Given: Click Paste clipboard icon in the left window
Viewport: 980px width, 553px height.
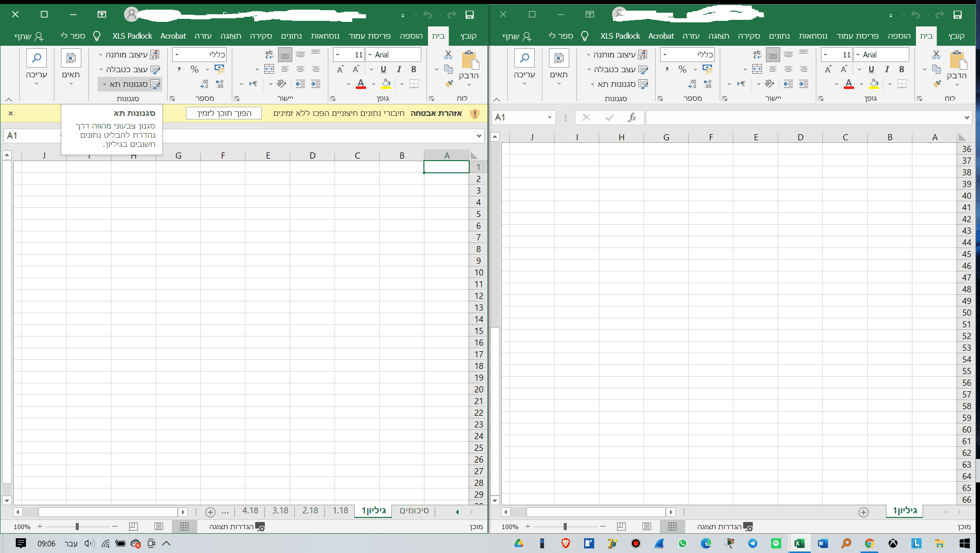Looking at the screenshot, I should point(469,60).
